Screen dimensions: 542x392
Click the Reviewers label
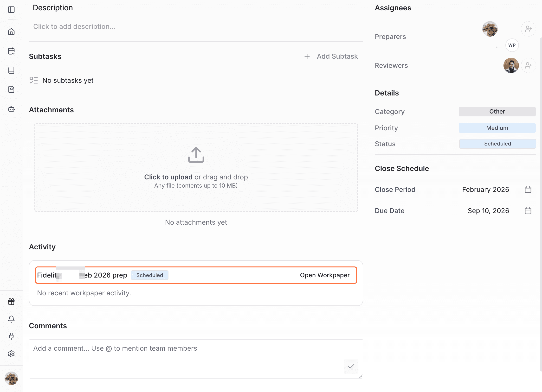[391, 65]
